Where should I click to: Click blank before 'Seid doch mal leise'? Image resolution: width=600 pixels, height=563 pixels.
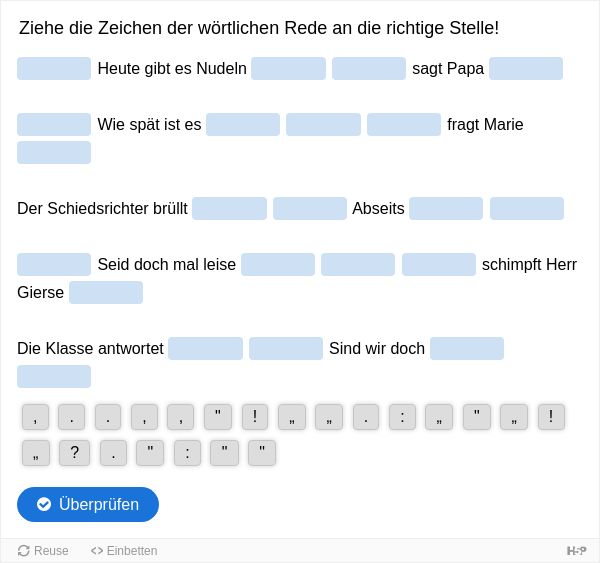pos(54,264)
